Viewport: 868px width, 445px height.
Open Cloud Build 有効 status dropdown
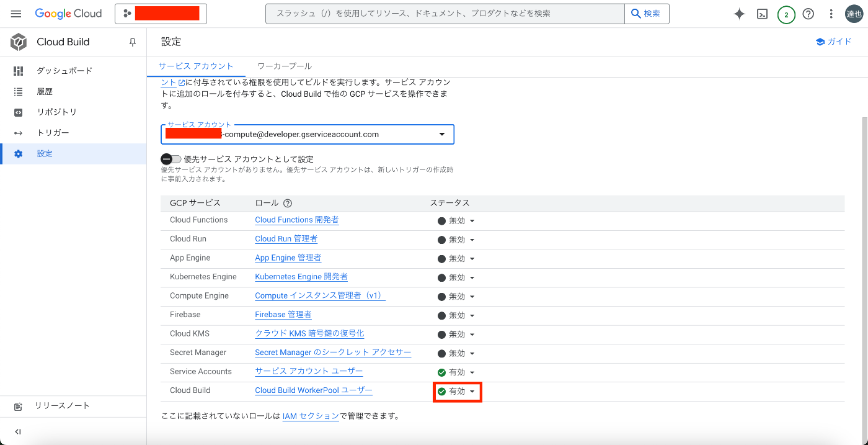pos(458,392)
